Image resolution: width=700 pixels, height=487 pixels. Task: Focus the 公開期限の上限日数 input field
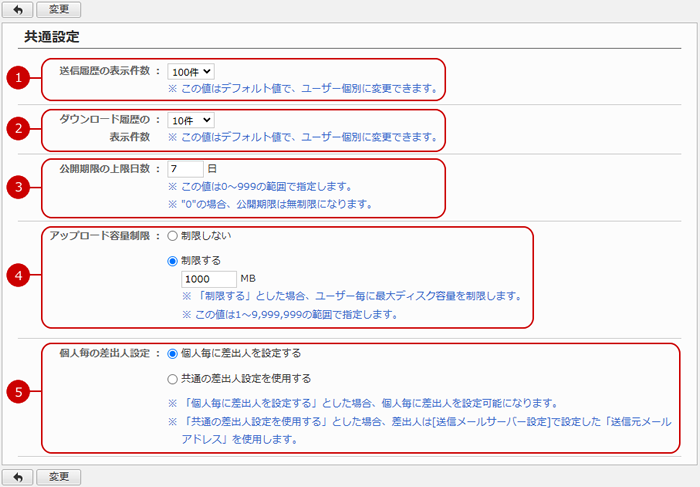point(185,169)
